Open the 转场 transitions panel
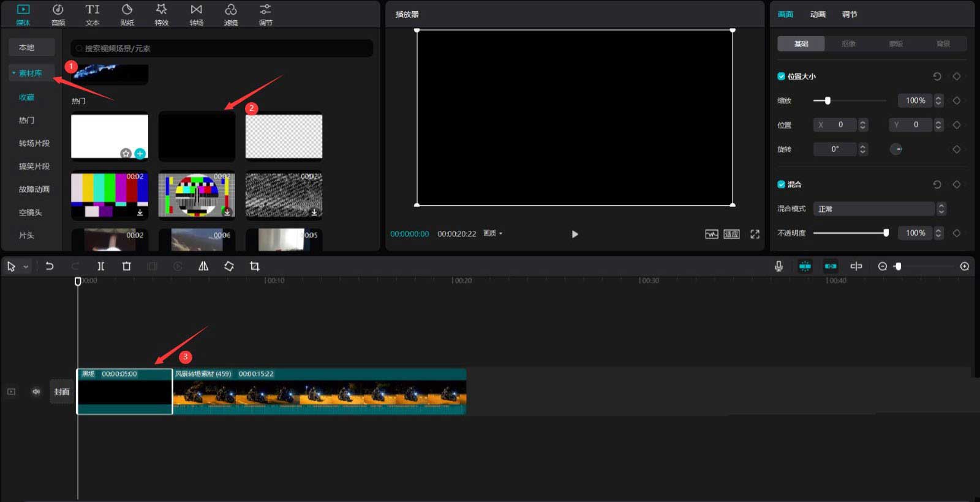The image size is (980, 502). click(196, 15)
